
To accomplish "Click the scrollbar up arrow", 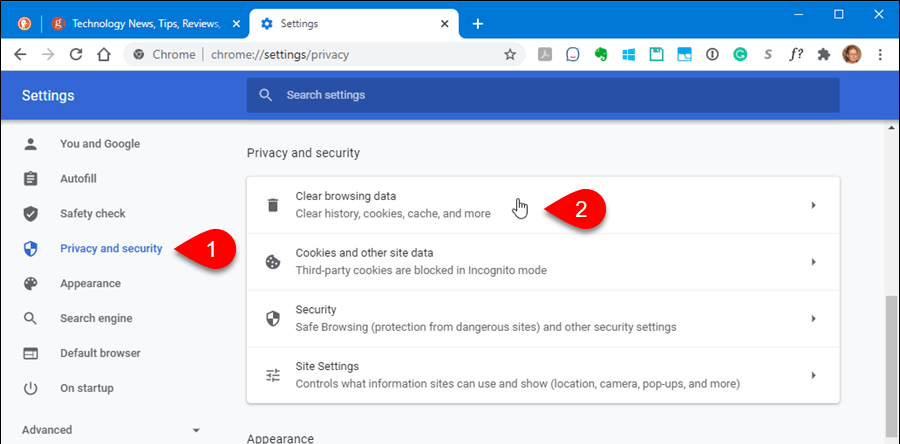I will (891, 127).
